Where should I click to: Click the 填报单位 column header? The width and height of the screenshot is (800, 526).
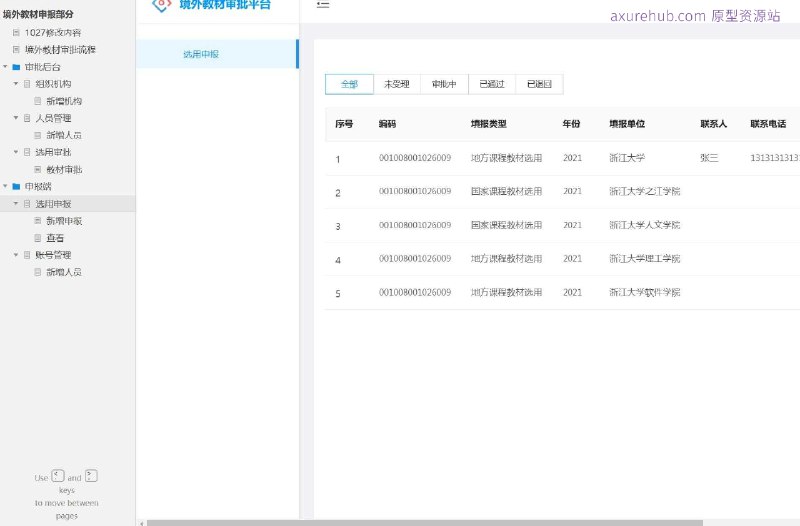click(627, 124)
